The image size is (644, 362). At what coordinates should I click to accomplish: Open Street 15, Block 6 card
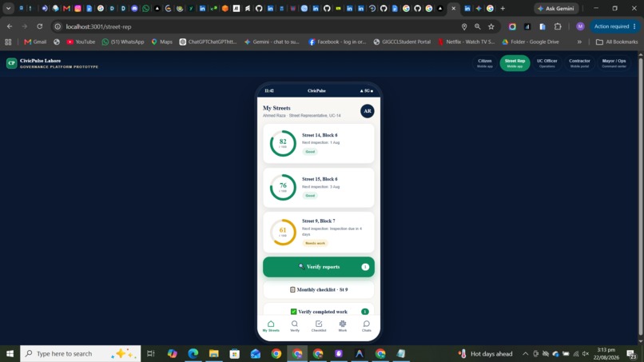[319, 187]
